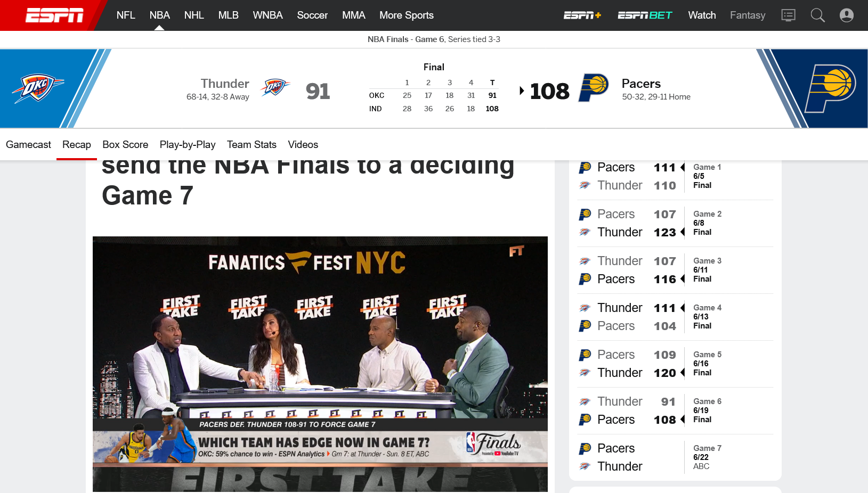868x493 pixels.
Task: Open the Fantasy link
Action: pyautogui.click(x=748, y=15)
